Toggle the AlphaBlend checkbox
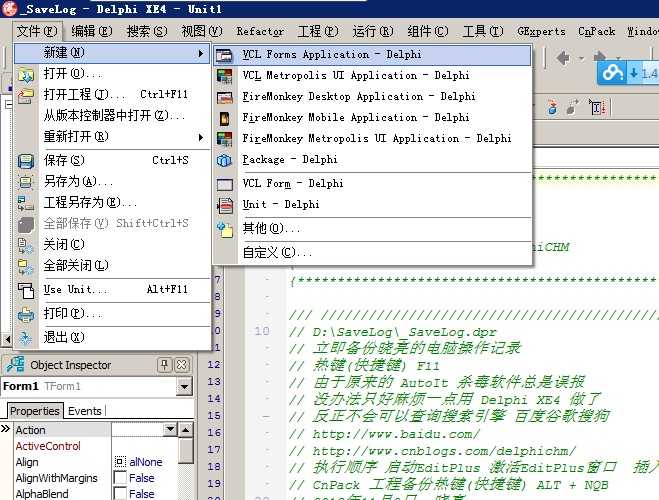Screen dimensions: 659x500 (120, 493)
